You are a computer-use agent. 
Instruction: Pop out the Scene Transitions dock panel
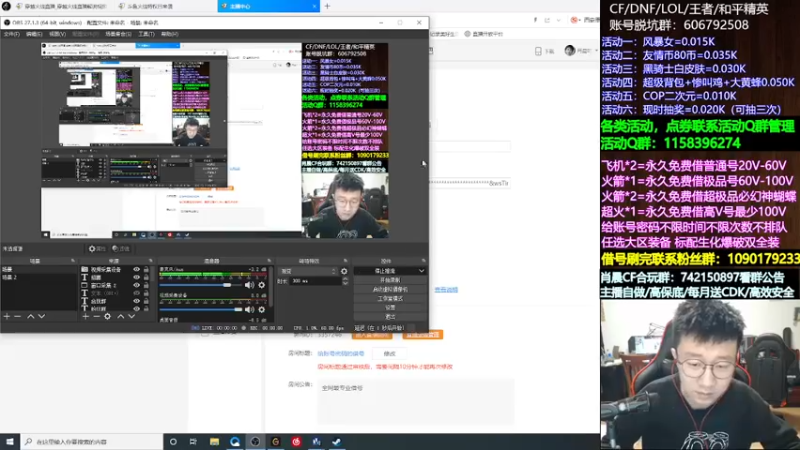tap(345, 261)
